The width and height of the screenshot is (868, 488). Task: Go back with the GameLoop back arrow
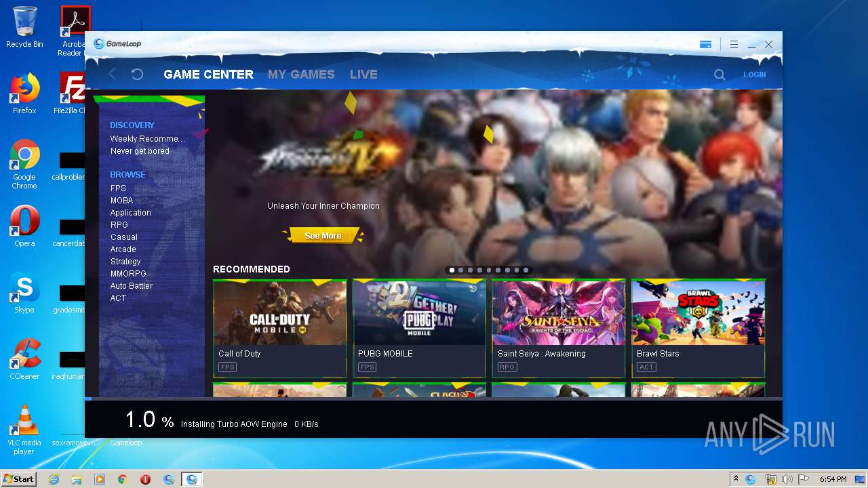(113, 75)
